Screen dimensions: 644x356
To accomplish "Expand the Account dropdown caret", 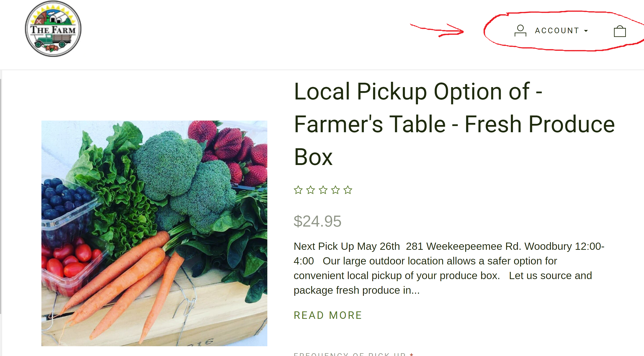I will 586,31.
